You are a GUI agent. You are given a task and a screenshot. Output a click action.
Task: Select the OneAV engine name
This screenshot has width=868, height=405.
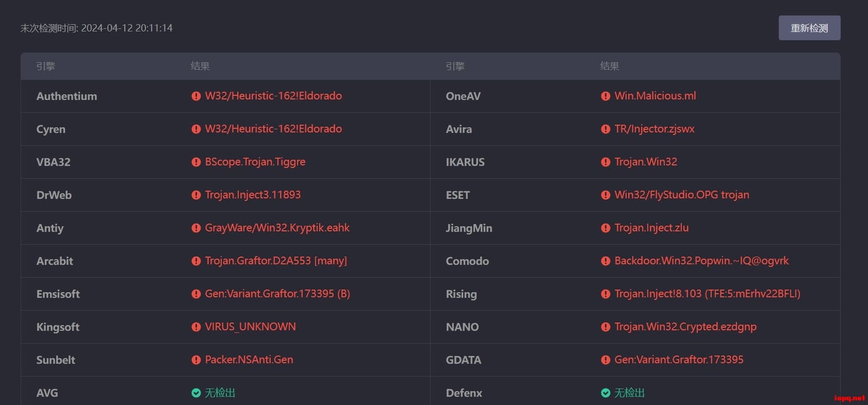463,96
